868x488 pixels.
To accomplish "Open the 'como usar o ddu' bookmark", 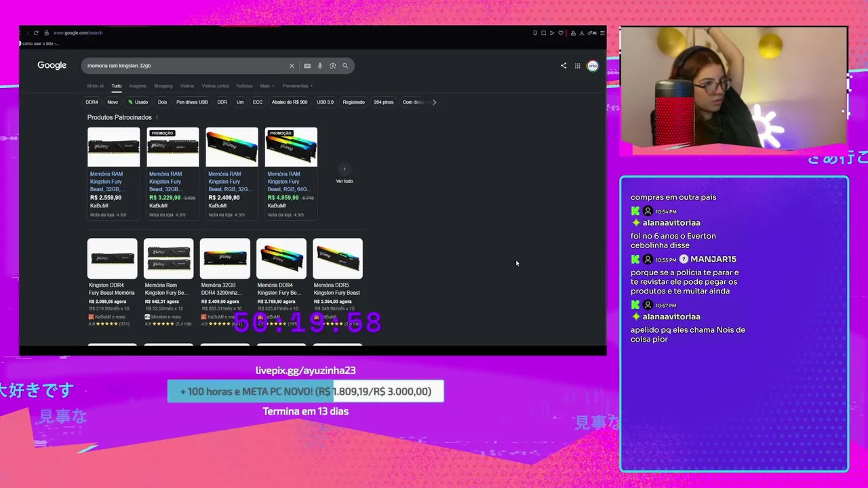I will tap(41, 43).
